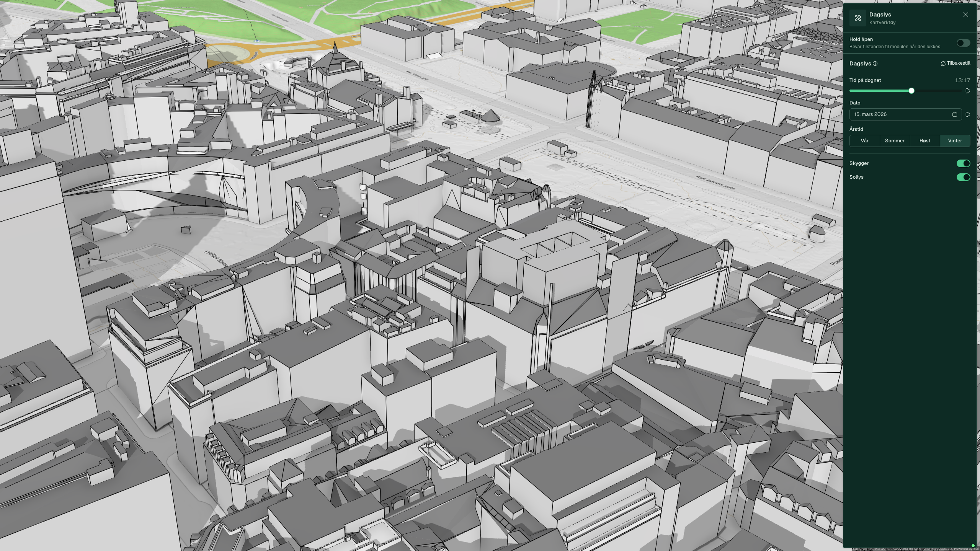
Task: Turn off the Skygger toggle
Action: [x=963, y=163]
